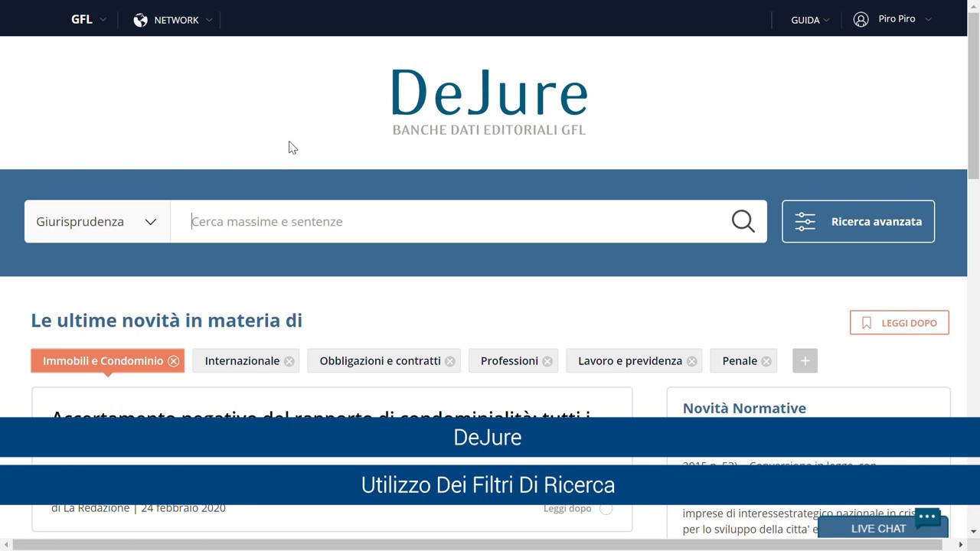Remove the Immobili e Condominio topic
Image resolution: width=980 pixels, height=551 pixels.
coord(174,361)
